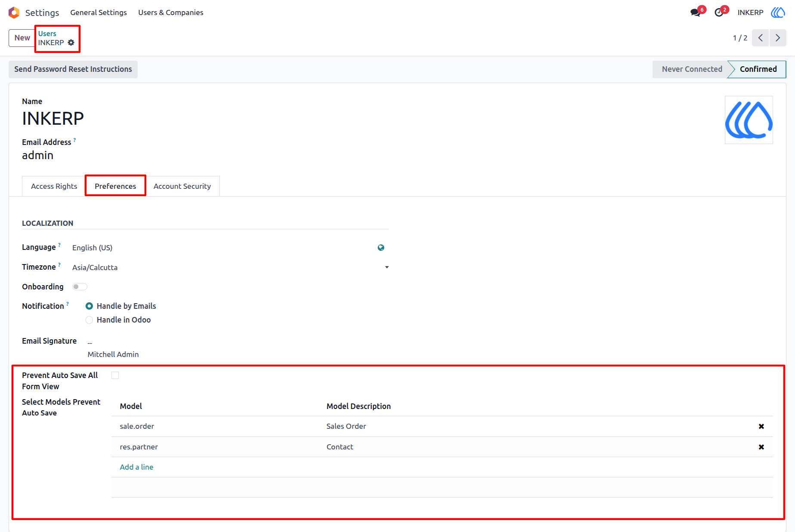
Task: Open the activities clock icon
Action: [719, 12]
